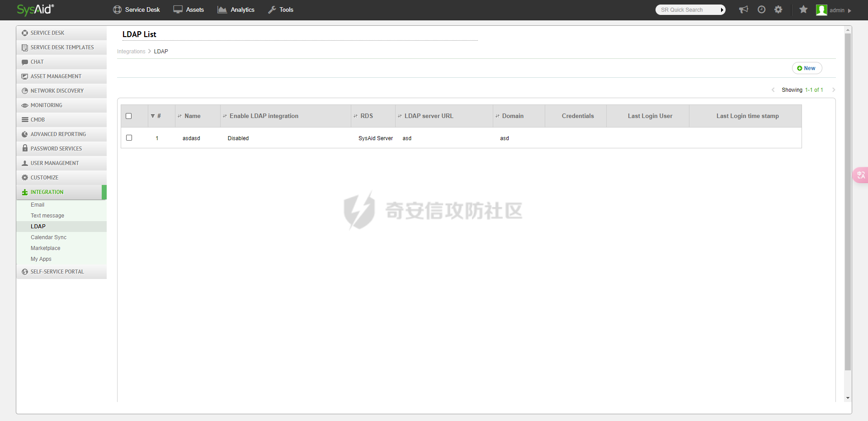Screen dimensions: 868x421
Task: Click the translate widget on right edge
Action: (x=860, y=175)
